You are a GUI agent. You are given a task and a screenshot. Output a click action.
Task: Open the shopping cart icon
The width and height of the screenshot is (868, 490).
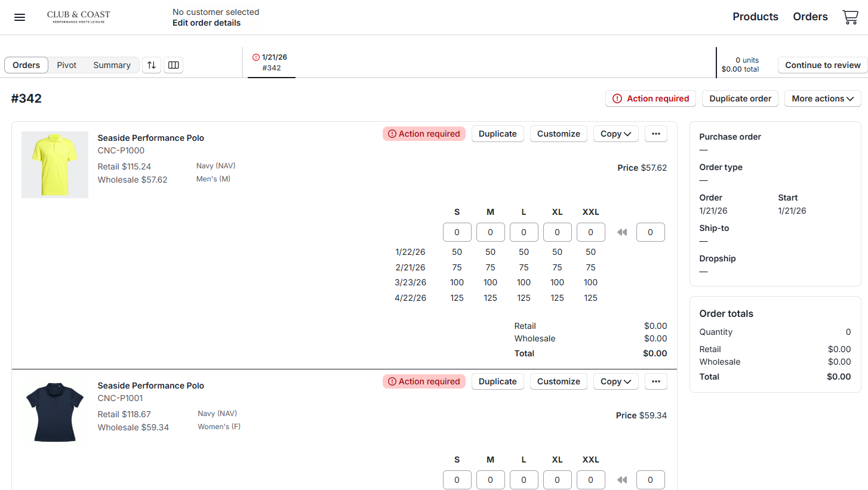tap(850, 17)
